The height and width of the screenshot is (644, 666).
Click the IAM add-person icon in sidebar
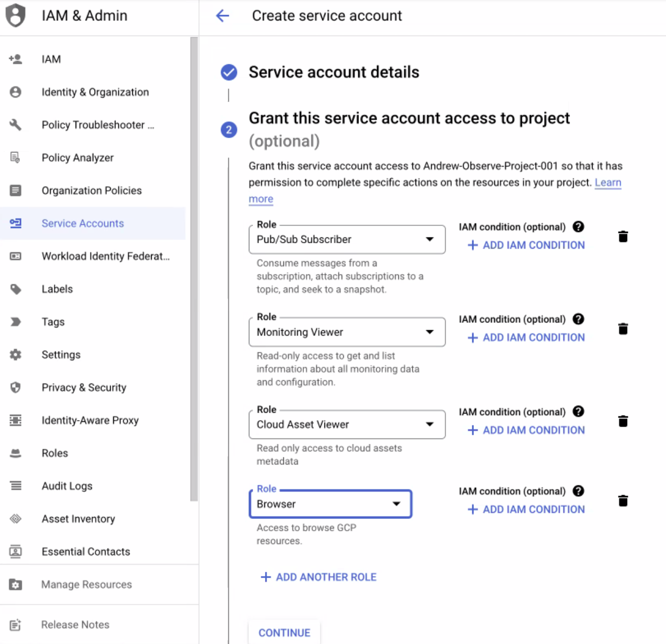16,59
